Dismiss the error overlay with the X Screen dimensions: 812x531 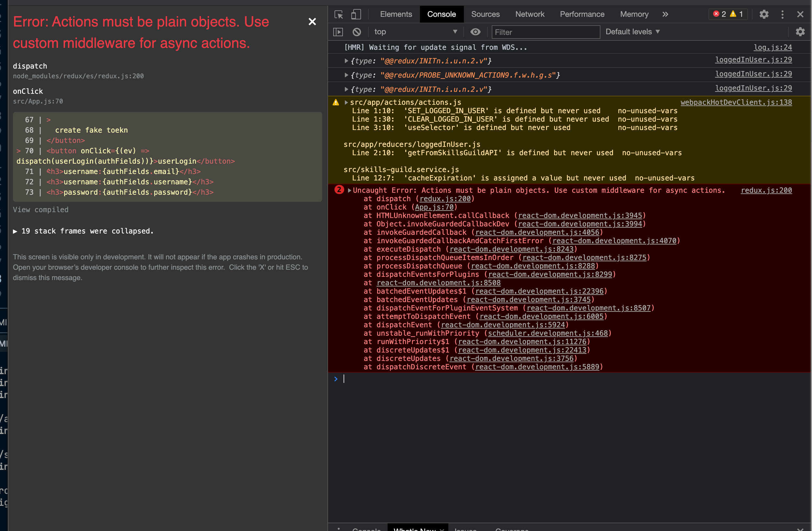point(312,22)
